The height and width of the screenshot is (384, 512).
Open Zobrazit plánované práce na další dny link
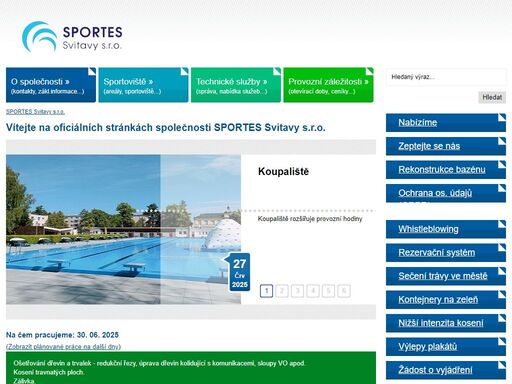click(x=63, y=347)
